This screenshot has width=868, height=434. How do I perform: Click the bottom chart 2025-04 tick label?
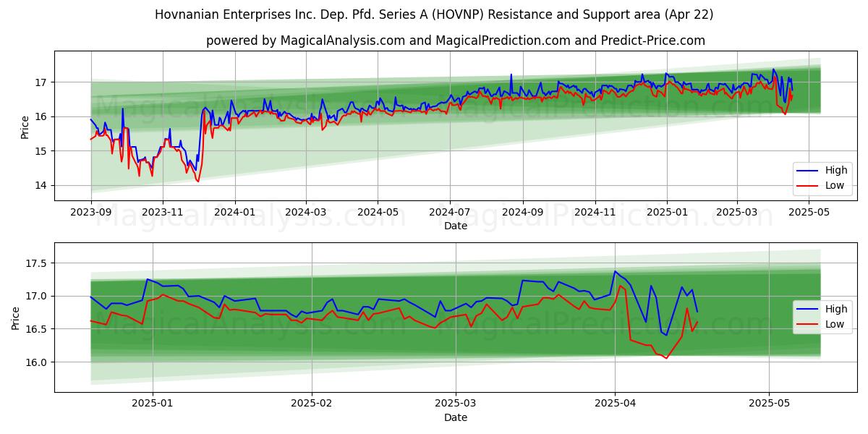click(615, 404)
